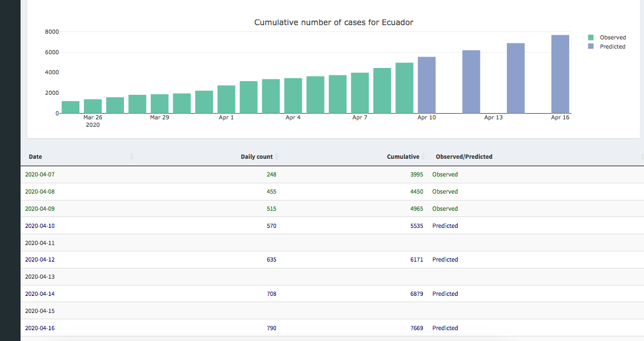Viewport: 644px width, 341px height.
Task: Click the green Observed legend color square
Action: click(x=591, y=38)
